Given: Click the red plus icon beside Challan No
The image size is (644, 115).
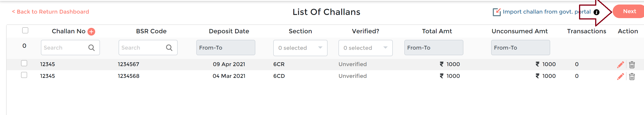Looking at the screenshot, I should click(x=91, y=32).
